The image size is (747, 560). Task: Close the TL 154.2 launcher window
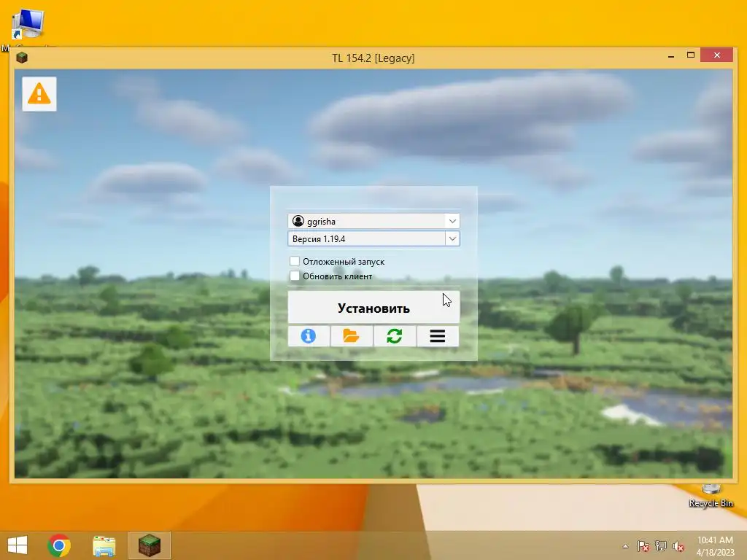pyautogui.click(x=717, y=55)
